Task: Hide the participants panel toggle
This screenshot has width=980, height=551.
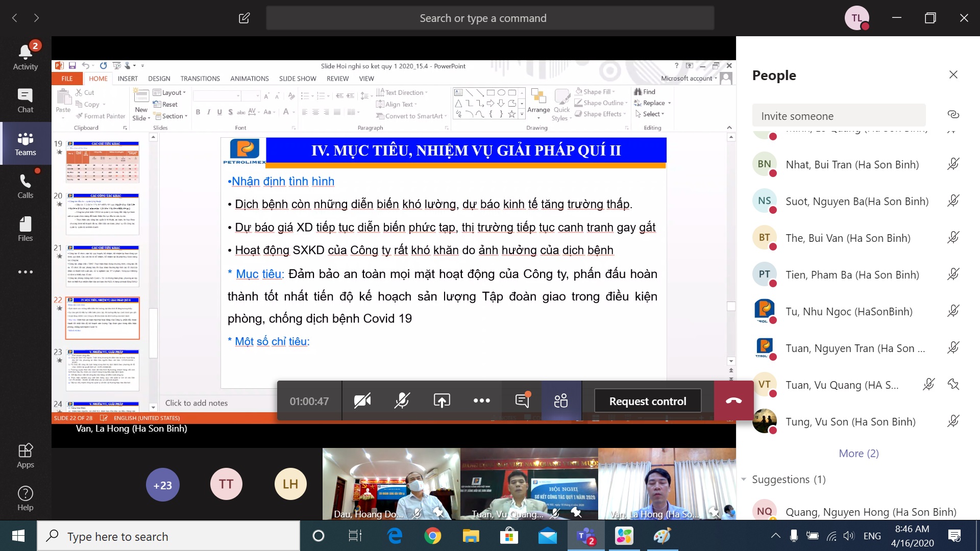Action: coord(561,401)
